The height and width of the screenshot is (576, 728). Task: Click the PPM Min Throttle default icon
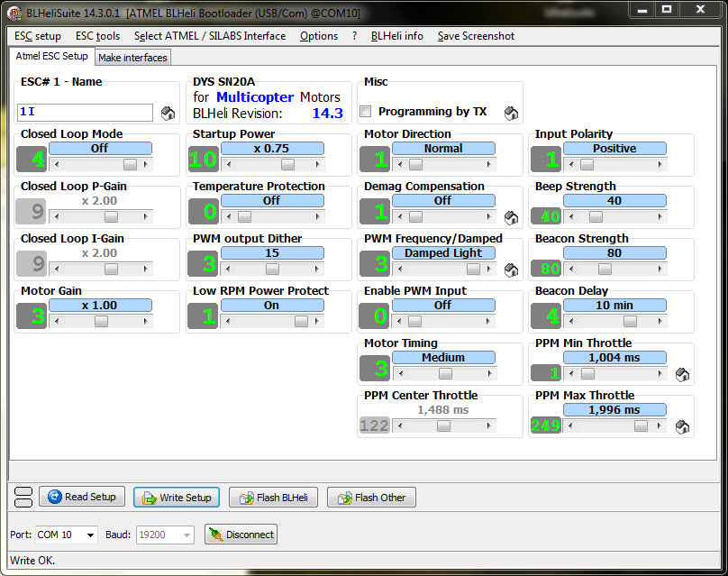coord(682,374)
